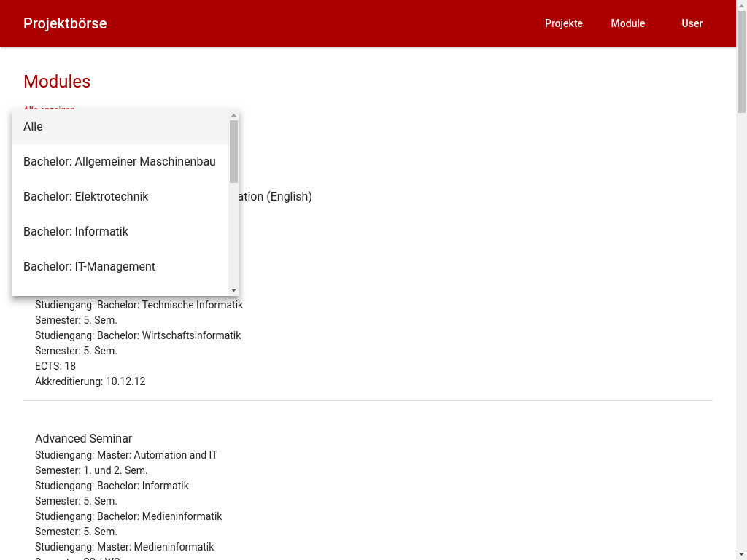Pick Bachelor: Elektrotechnik from the list

click(120, 197)
